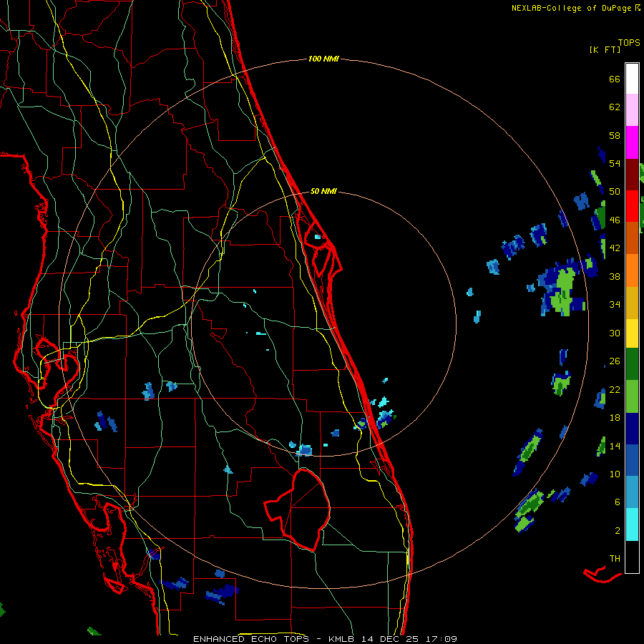Click the 'ENHANCED ECHO TOPS' product title

(255, 639)
